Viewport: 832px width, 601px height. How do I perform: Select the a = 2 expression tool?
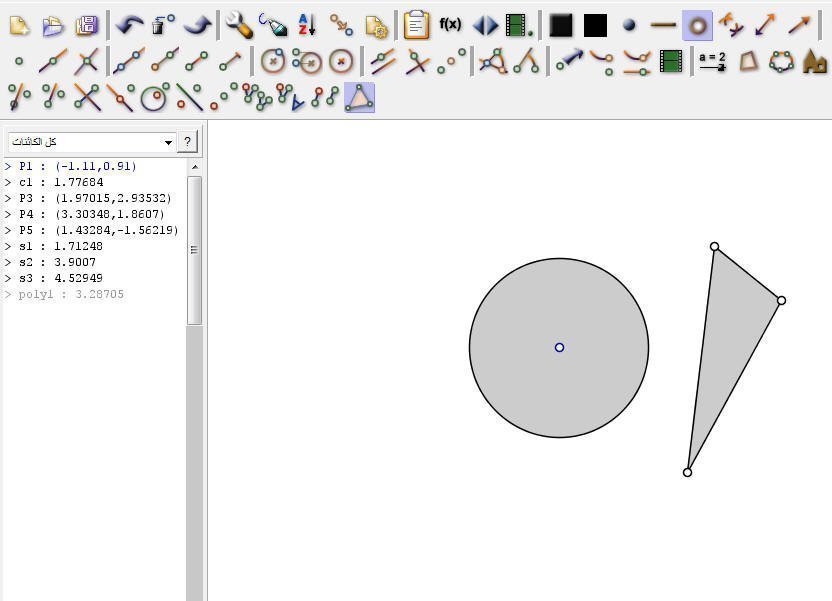[x=712, y=62]
